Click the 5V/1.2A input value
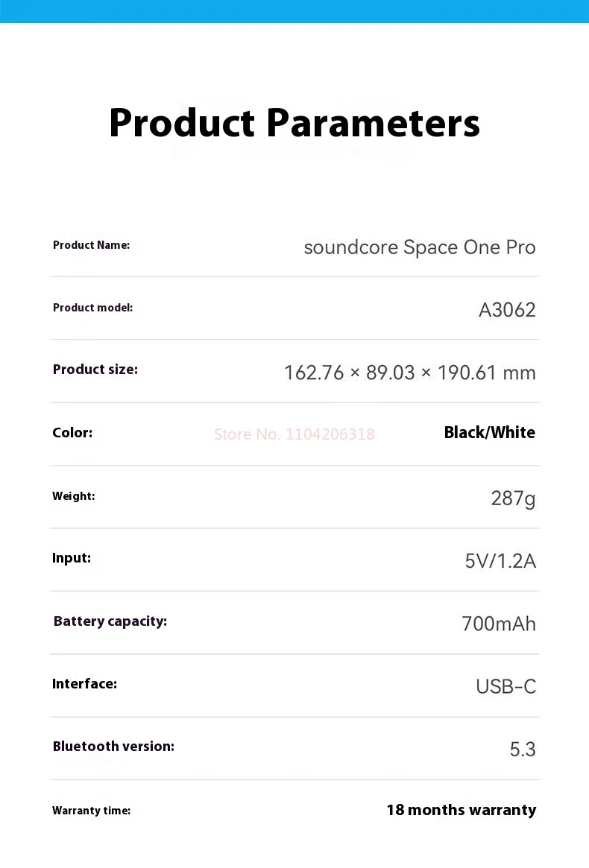The width and height of the screenshot is (589, 868). [500, 561]
